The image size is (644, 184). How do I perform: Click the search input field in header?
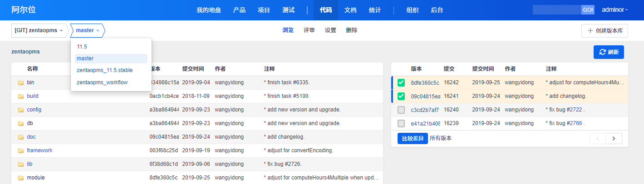(556, 10)
